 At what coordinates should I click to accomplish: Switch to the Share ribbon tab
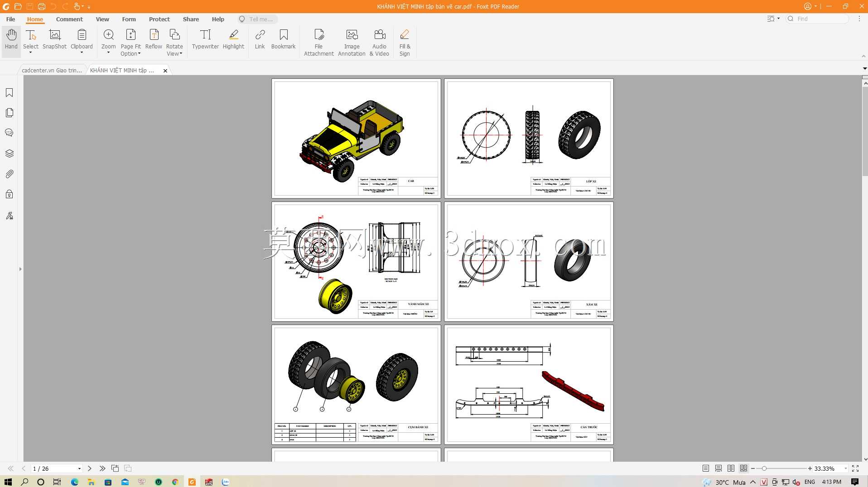tap(191, 19)
